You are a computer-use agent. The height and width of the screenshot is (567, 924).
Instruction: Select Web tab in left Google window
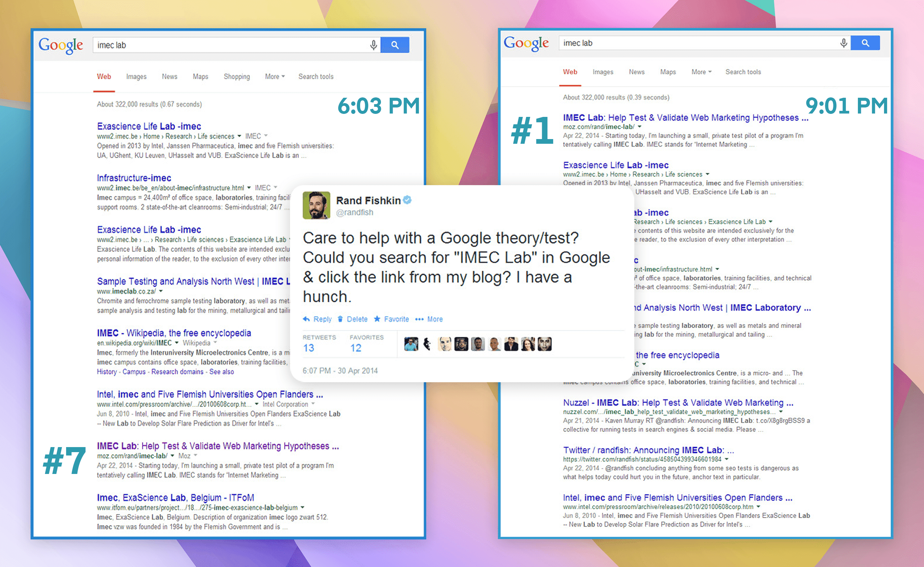[104, 77]
